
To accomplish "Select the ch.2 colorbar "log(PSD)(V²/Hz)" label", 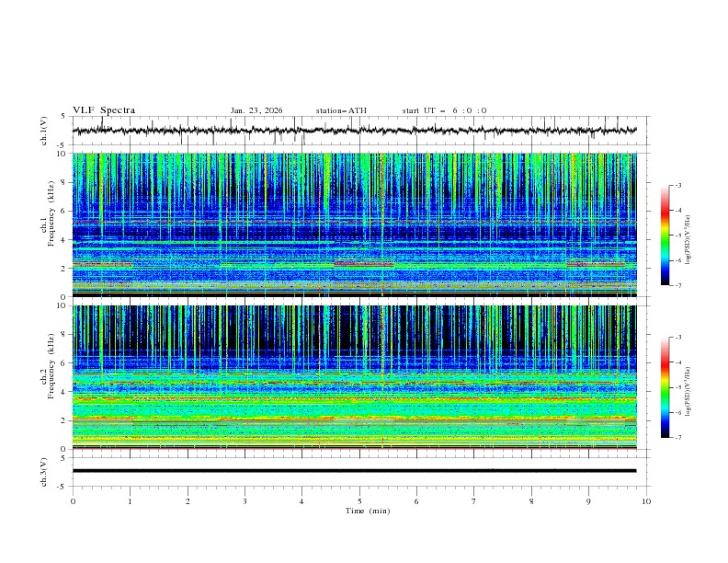I will (688, 392).
